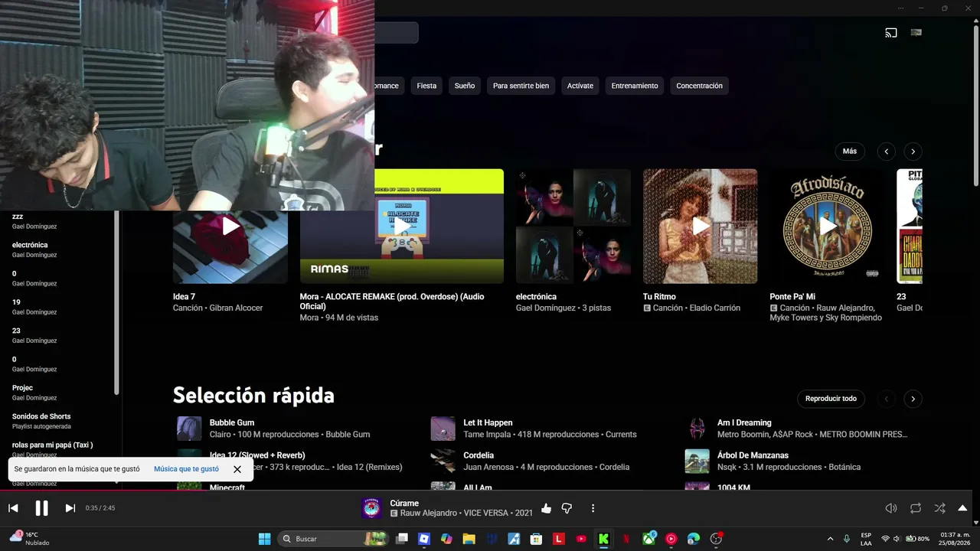This screenshot has height=551, width=980.
Task: Play the Am I Dreaming cover thumbnail
Action: (x=697, y=429)
